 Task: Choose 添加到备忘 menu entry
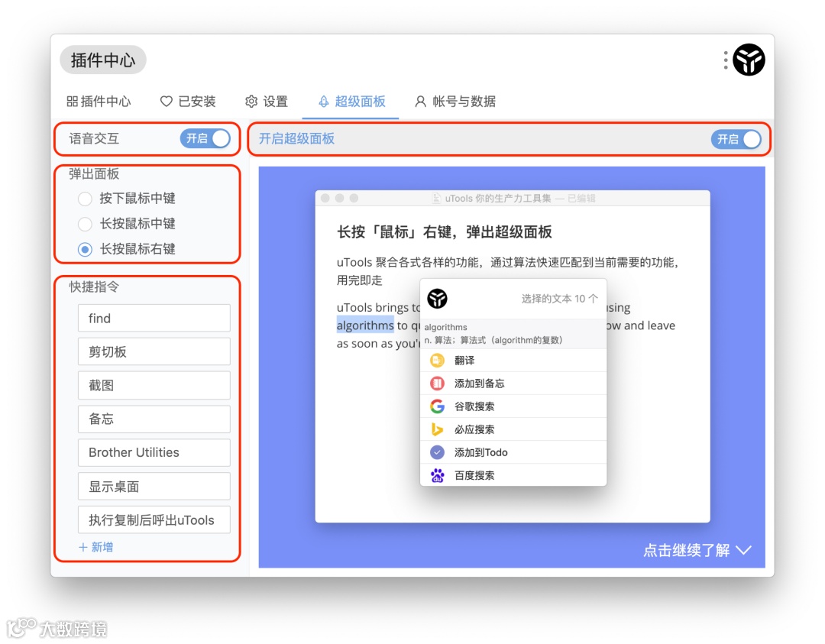[513, 383]
